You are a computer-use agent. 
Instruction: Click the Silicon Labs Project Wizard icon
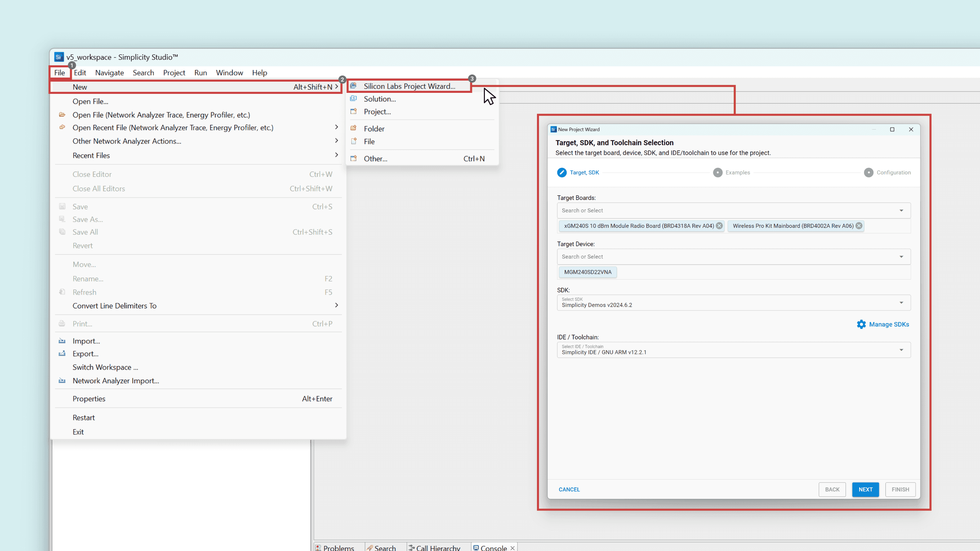pyautogui.click(x=354, y=86)
